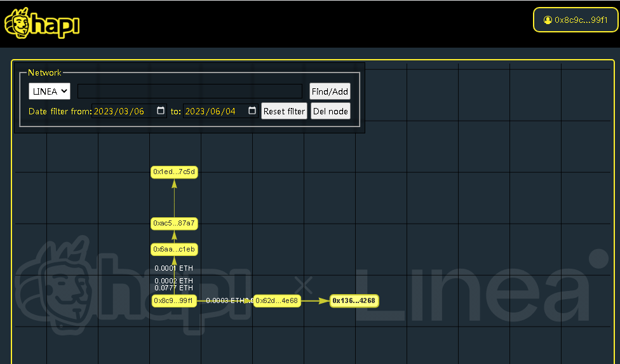
Task: Select node 0x6aa...c1eb
Action: (x=174, y=250)
